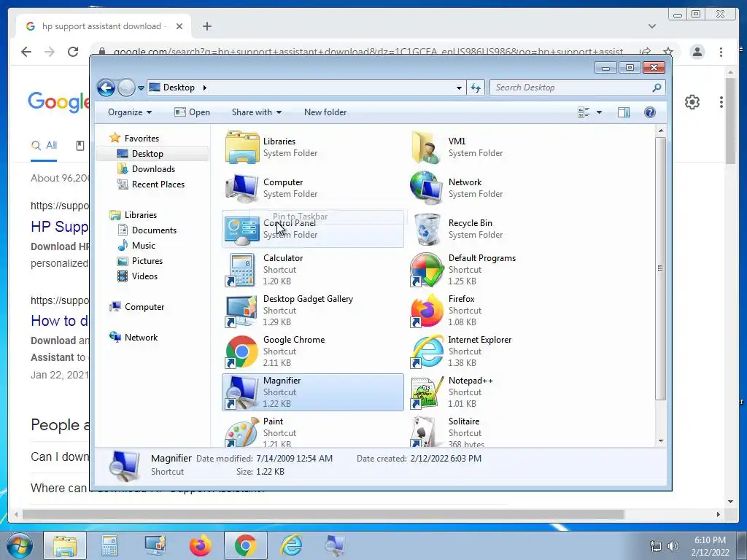The width and height of the screenshot is (747, 560).
Task: Click Chrome back arrow
Action: click(x=26, y=52)
